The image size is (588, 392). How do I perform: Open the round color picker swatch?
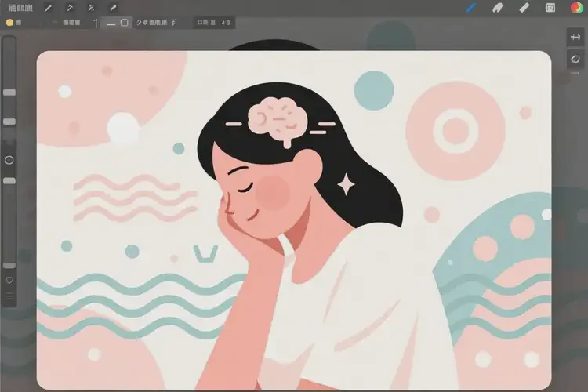pyautogui.click(x=576, y=8)
